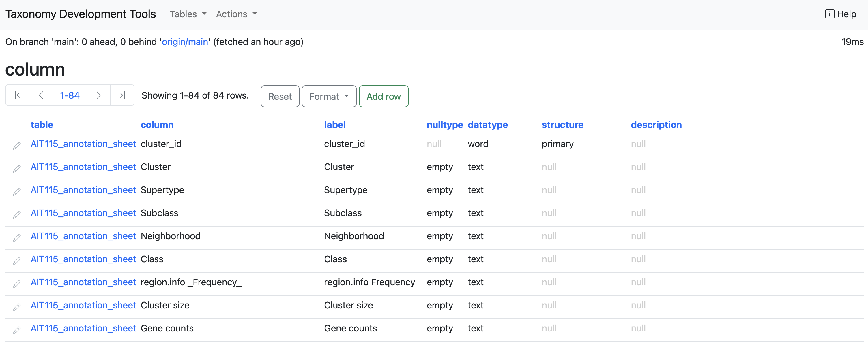Select the 1-84 page range indicator
The image size is (868, 343).
[x=70, y=95]
